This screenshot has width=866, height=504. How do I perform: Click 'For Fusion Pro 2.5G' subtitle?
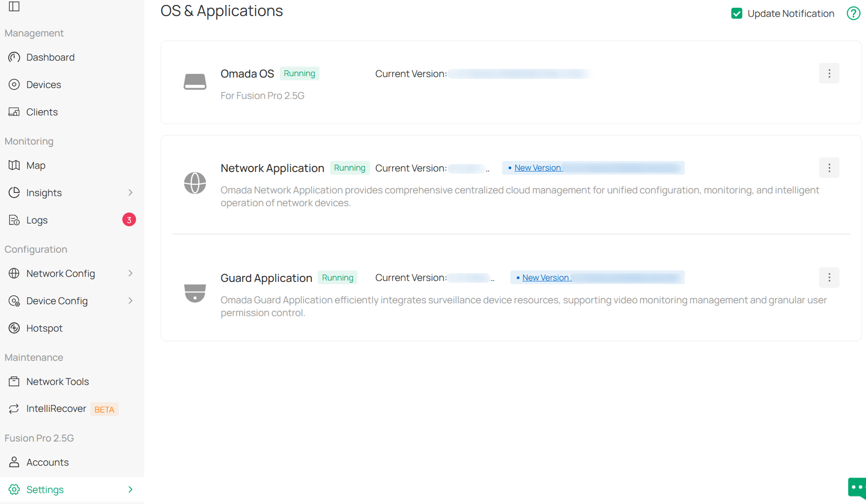(263, 95)
